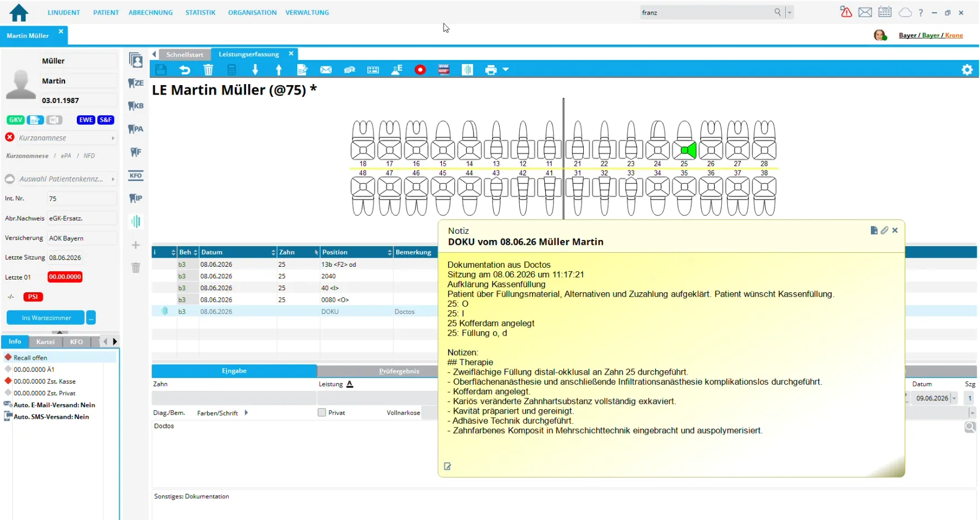
Task: Click the red warning sync icon
Action: point(846,12)
